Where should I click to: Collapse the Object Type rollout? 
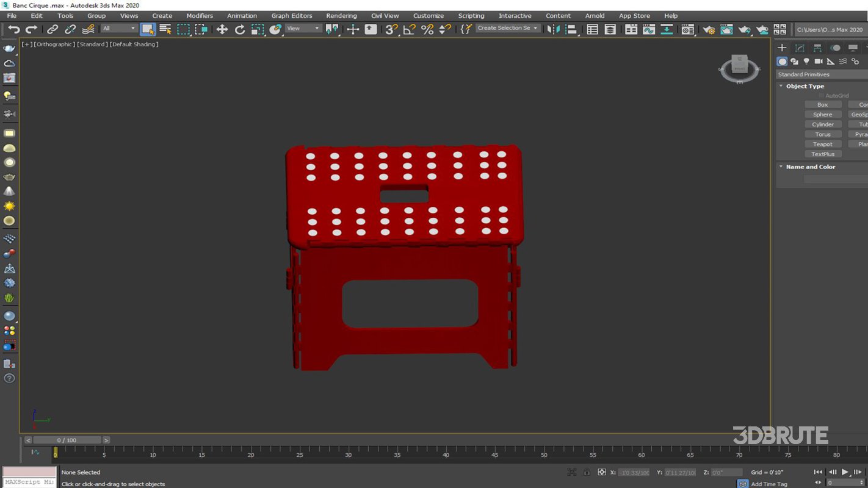(x=805, y=86)
